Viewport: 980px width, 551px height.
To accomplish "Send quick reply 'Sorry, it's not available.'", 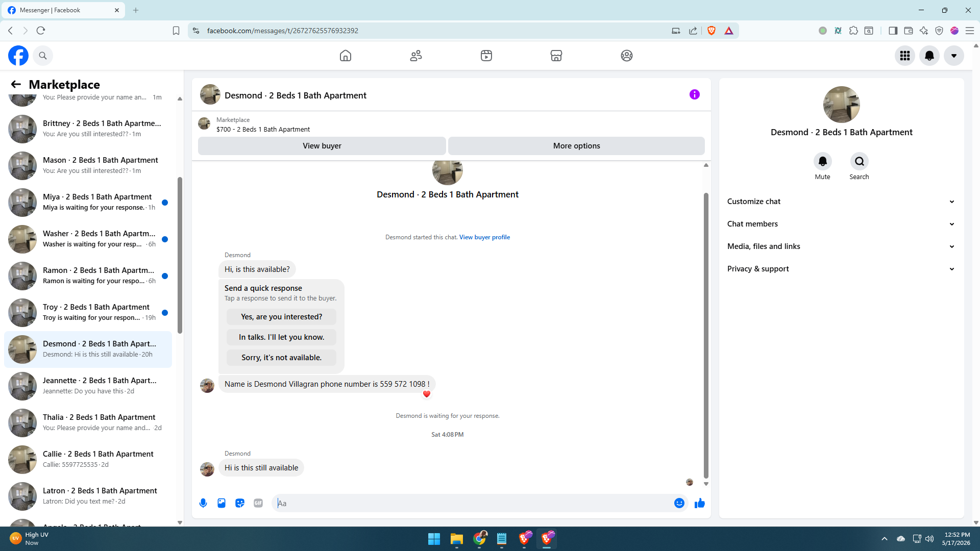I will [x=282, y=358].
